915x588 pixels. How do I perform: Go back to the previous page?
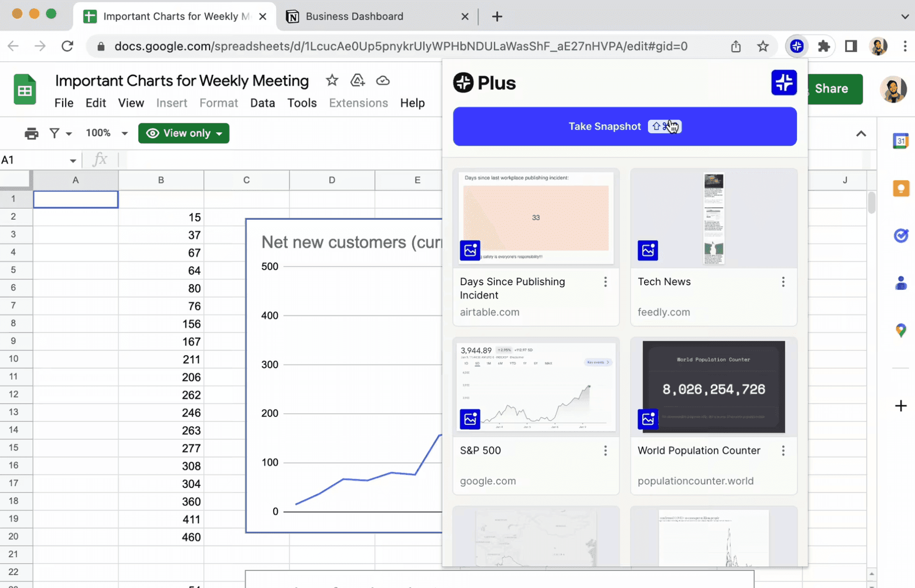(13, 46)
